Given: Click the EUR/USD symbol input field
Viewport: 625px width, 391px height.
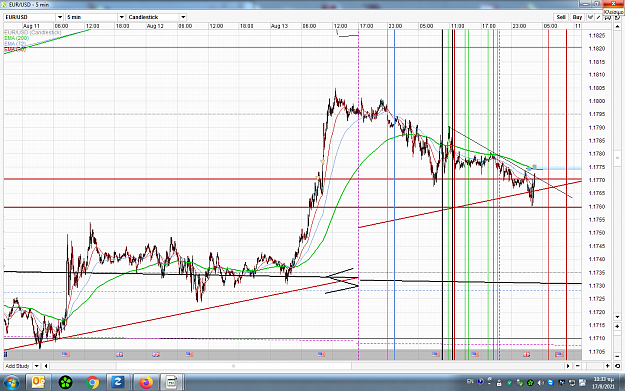Looking at the screenshot, I should click(x=30, y=17).
